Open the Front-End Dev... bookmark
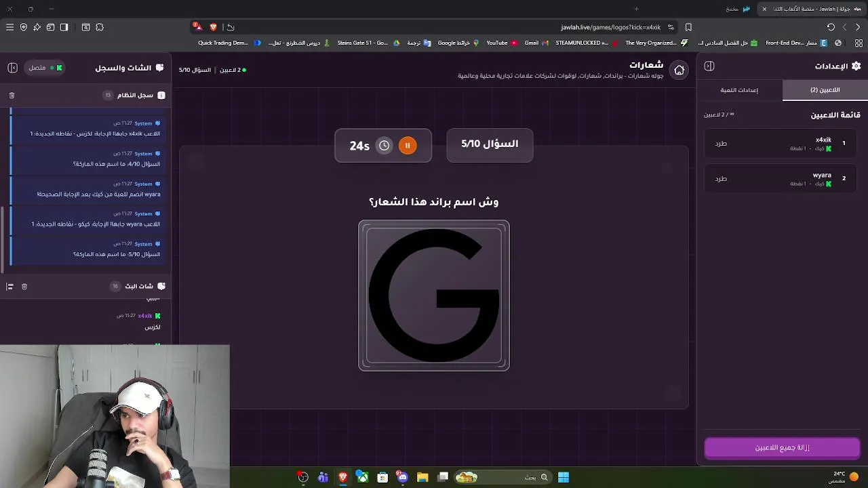This screenshot has width=868, height=488. tap(796, 43)
